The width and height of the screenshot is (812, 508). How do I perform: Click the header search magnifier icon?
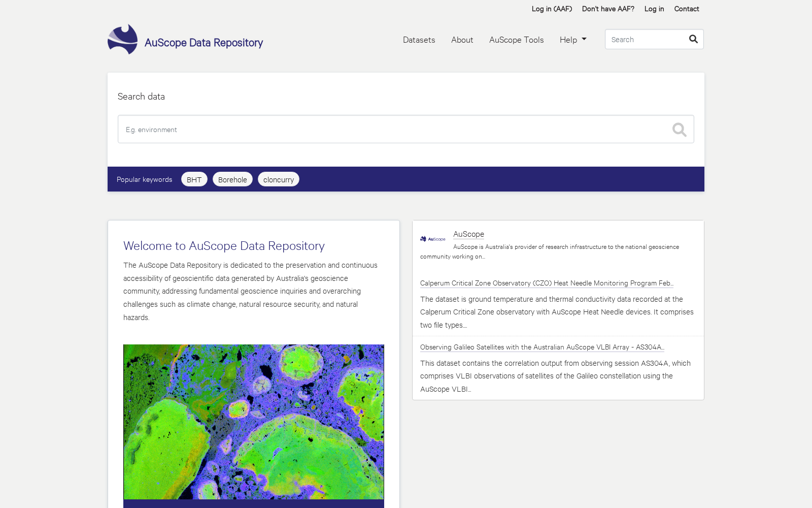(x=693, y=39)
